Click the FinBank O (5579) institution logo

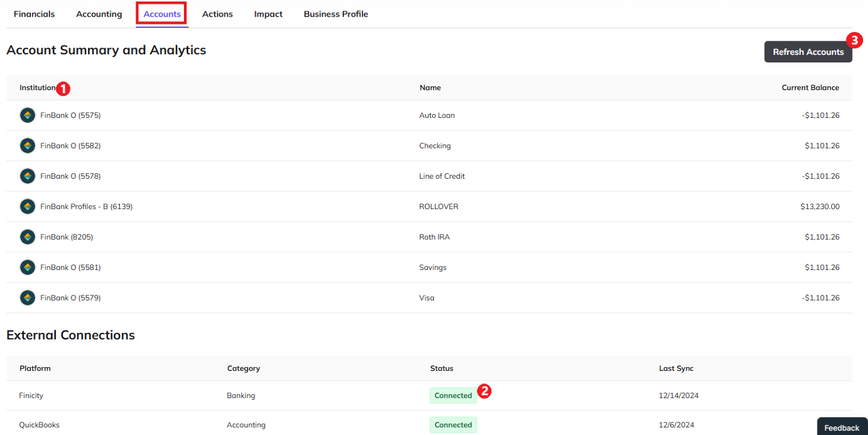[28, 298]
